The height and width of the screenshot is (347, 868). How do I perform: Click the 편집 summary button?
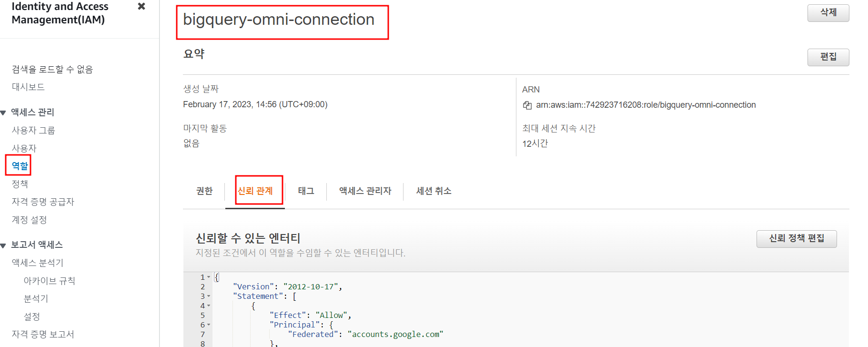[828, 57]
